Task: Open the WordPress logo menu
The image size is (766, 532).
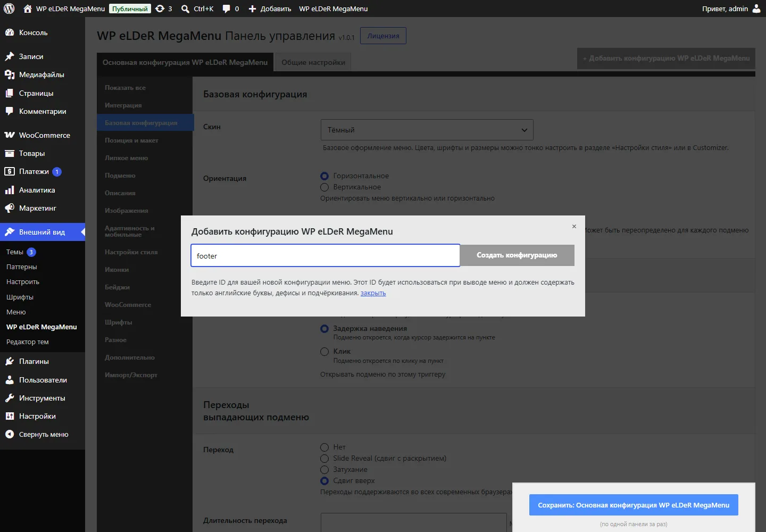Action: pyautogui.click(x=9, y=9)
